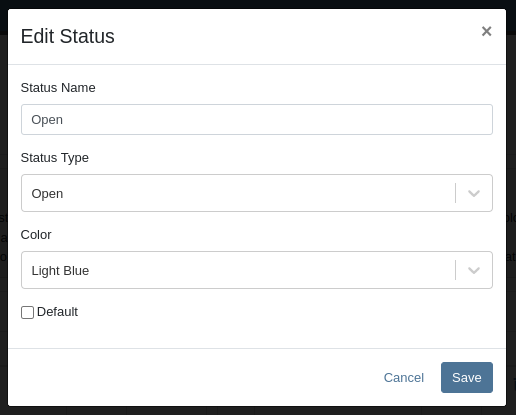Click the Default checkbox label text
This screenshot has width=516, height=415.
coord(57,312)
